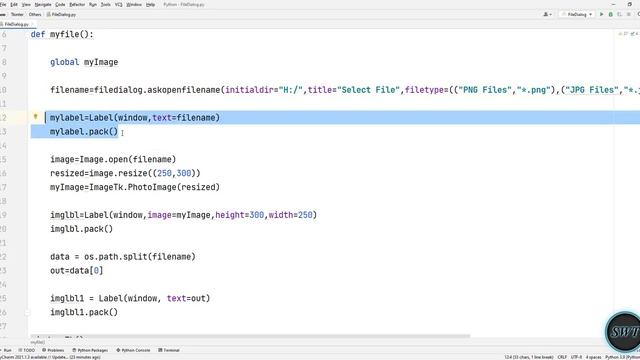
Task: Open the Python Packages tool window
Action: point(90,350)
